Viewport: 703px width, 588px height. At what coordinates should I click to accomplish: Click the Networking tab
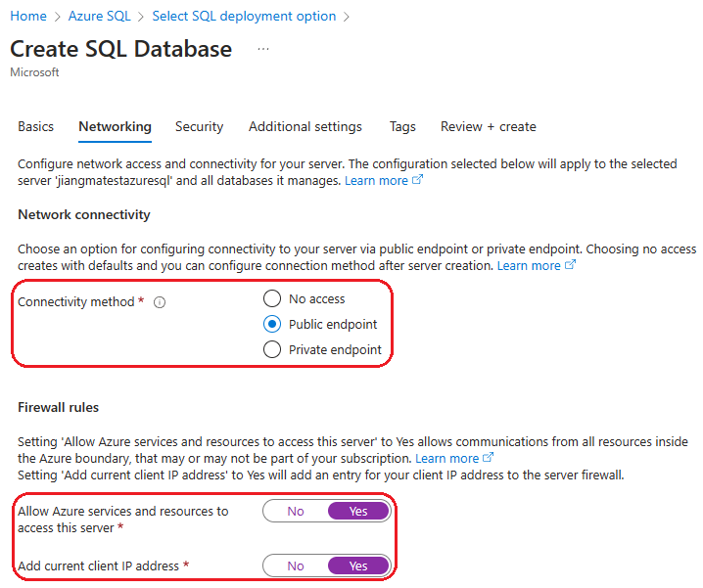click(115, 126)
